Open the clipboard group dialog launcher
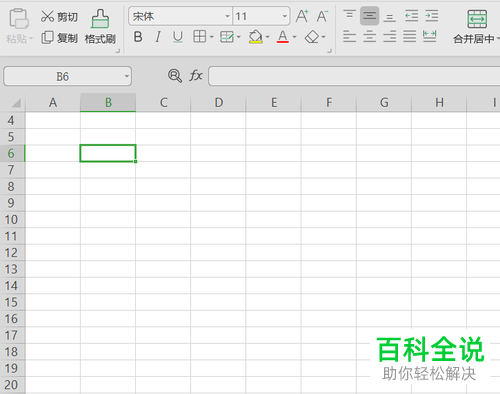500x394 pixels. tap(118, 51)
